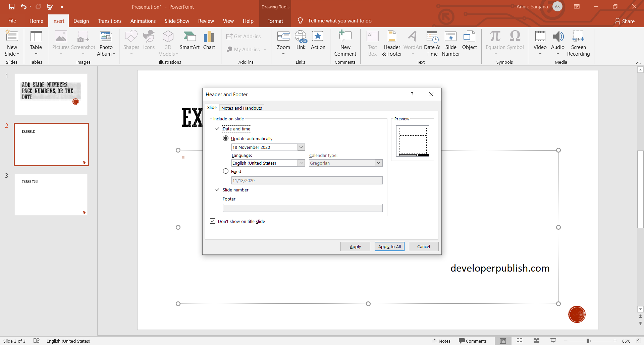Insert a Chart into the slide
Viewport: 644px width, 345px height.
click(x=209, y=42)
